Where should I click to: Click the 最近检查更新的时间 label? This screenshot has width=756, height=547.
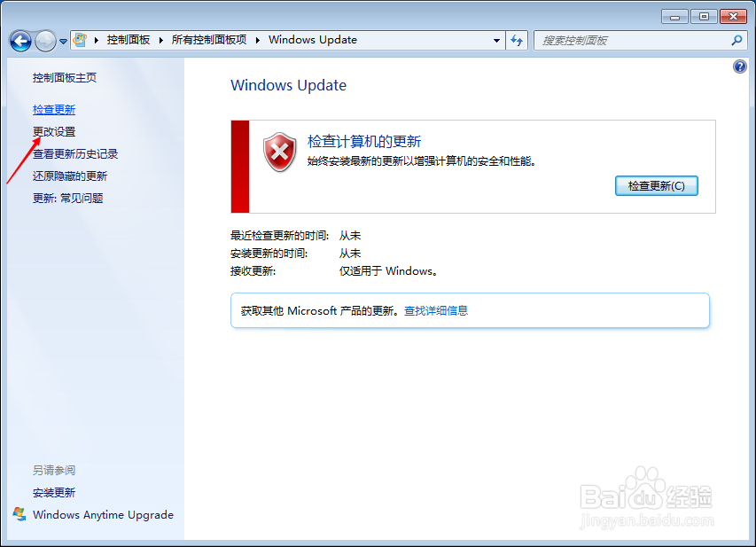point(280,236)
